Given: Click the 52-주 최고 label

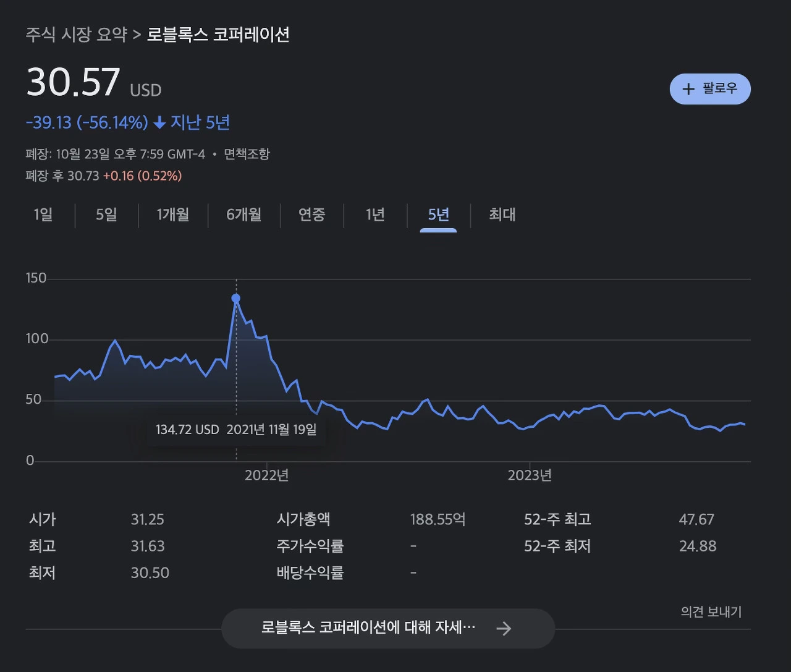Looking at the screenshot, I should point(557,520).
